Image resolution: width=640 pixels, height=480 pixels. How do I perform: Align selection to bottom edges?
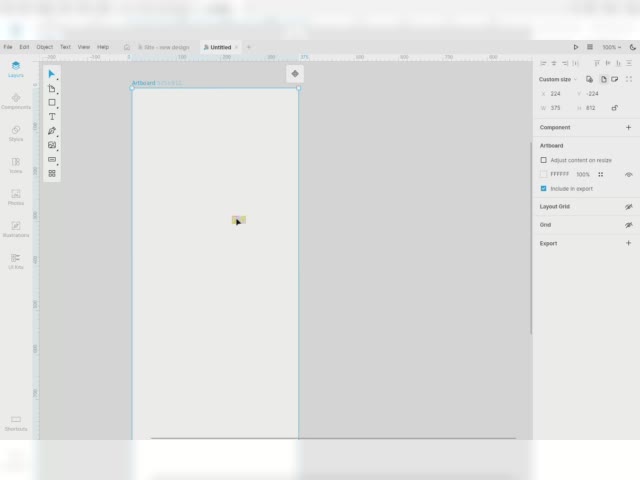click(x=618, y=63)
